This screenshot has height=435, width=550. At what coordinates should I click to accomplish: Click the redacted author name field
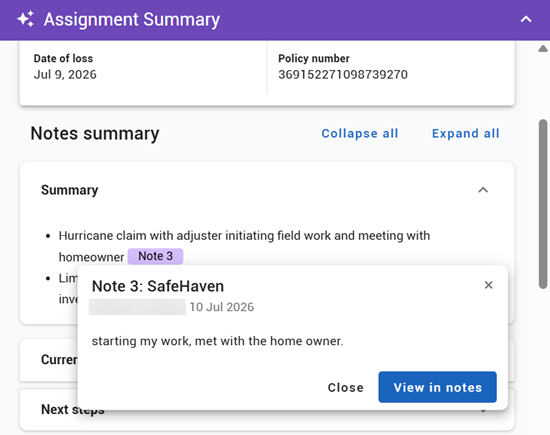(137, 307)
